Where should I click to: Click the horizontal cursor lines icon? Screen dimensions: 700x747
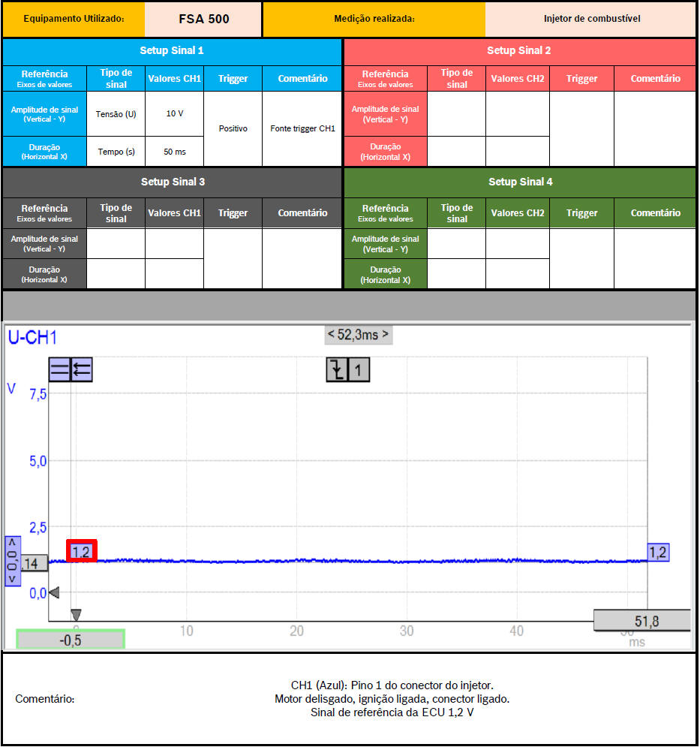pos(59,369)
